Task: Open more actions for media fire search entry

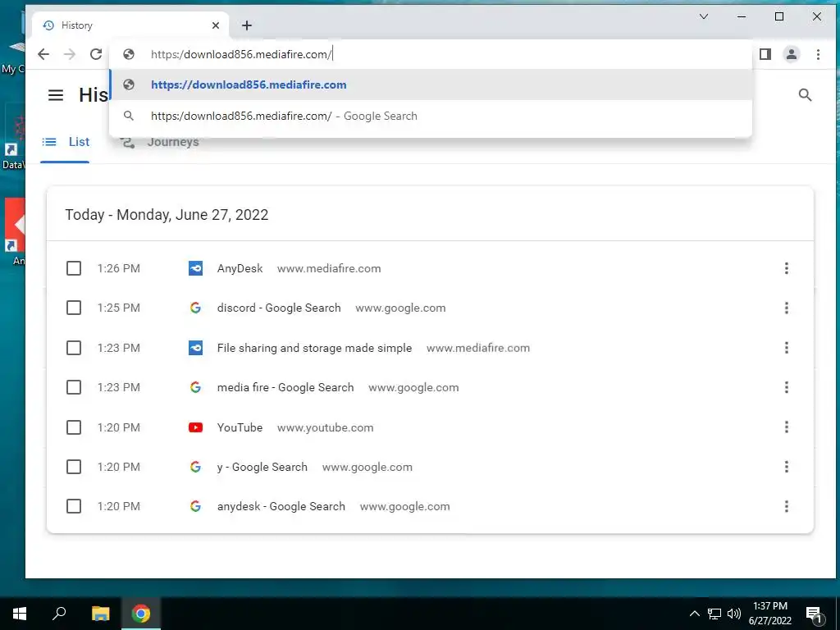Action: click(786, 387)
